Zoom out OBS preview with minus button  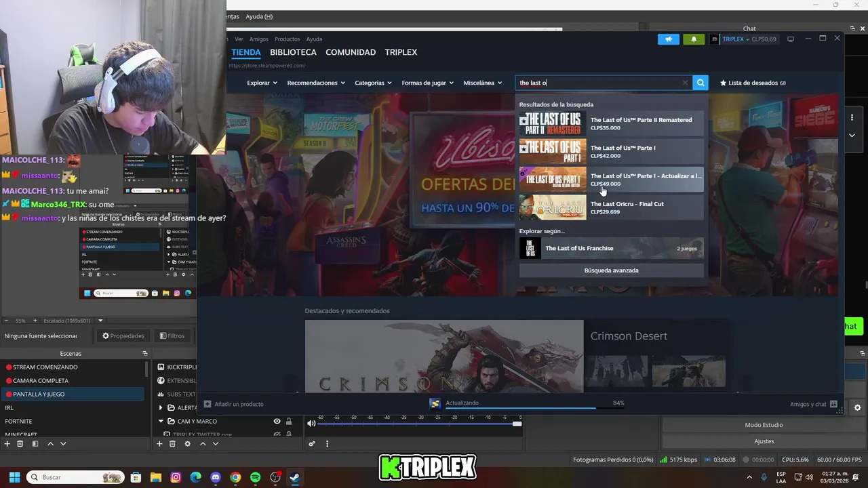(x=7, y=321)
